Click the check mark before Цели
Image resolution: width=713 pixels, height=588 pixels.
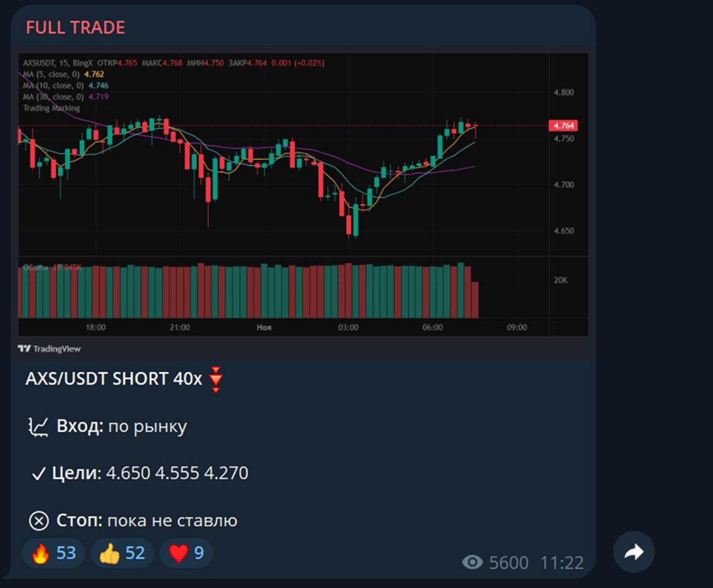tap(39, 474)
